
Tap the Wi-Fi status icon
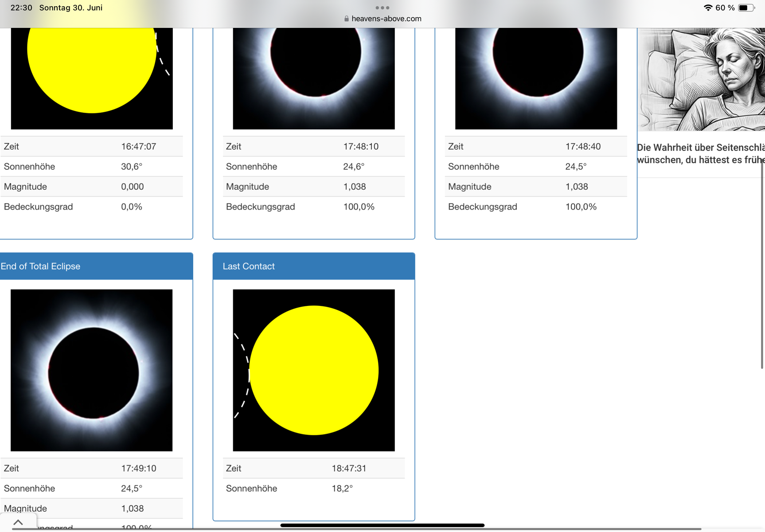click(708, 8)
